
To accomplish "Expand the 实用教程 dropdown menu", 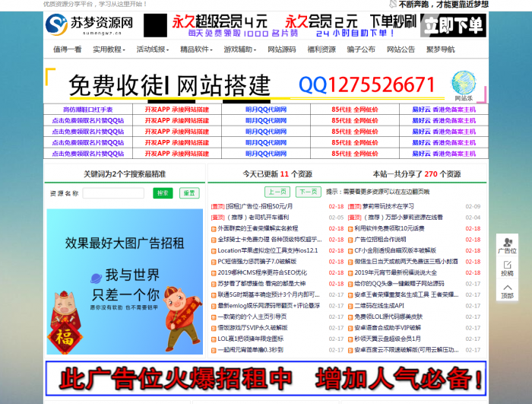I will 109,49.
